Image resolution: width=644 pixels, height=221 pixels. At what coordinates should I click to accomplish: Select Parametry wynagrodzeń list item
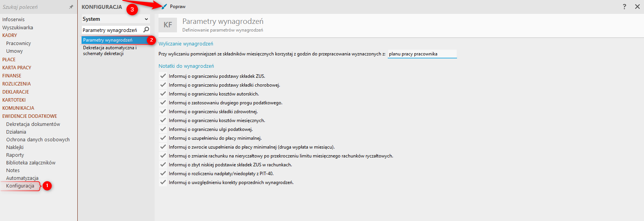(108, 40)
